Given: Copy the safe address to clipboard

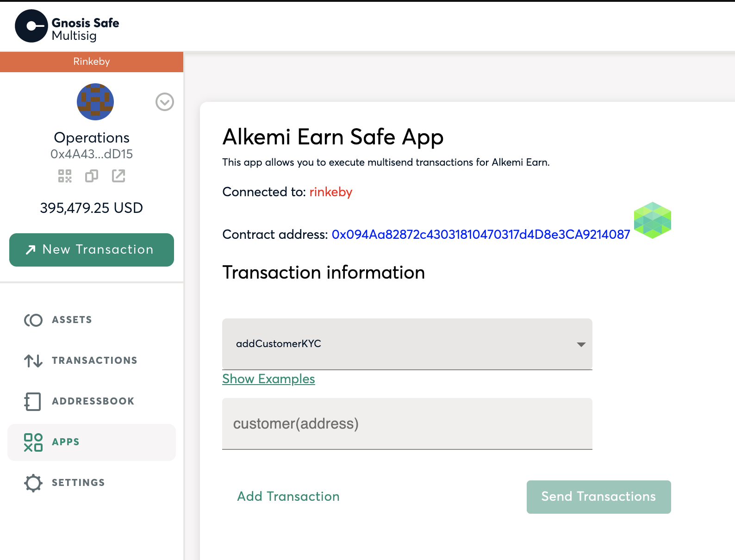Looking at the screenshot, I should click(92, 176).
